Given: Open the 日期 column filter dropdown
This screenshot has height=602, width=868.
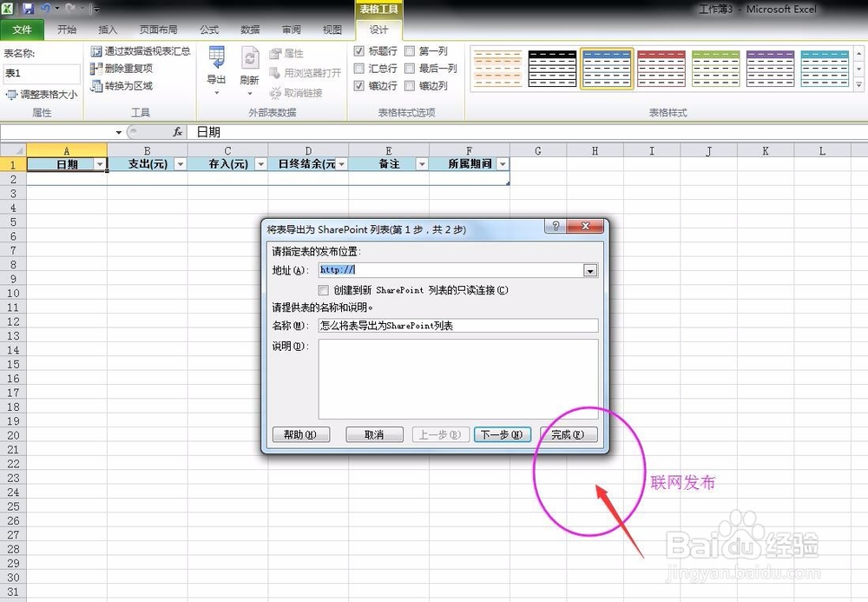Looking at the screenshot, I should click(100, 164).
